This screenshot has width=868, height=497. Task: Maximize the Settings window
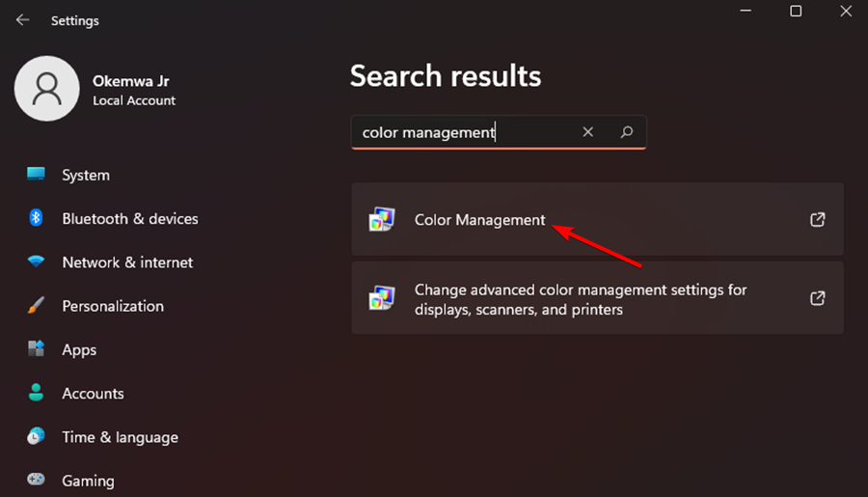[796, 12]
